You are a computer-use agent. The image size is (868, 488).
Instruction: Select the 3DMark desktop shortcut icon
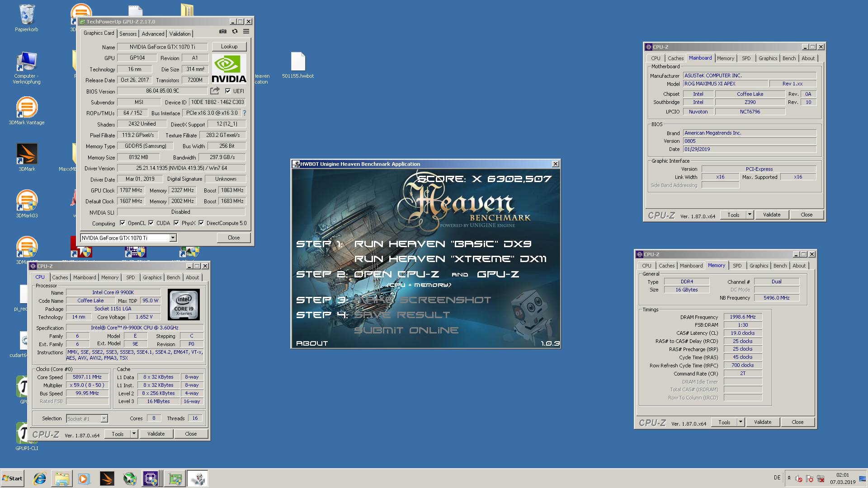27,157
